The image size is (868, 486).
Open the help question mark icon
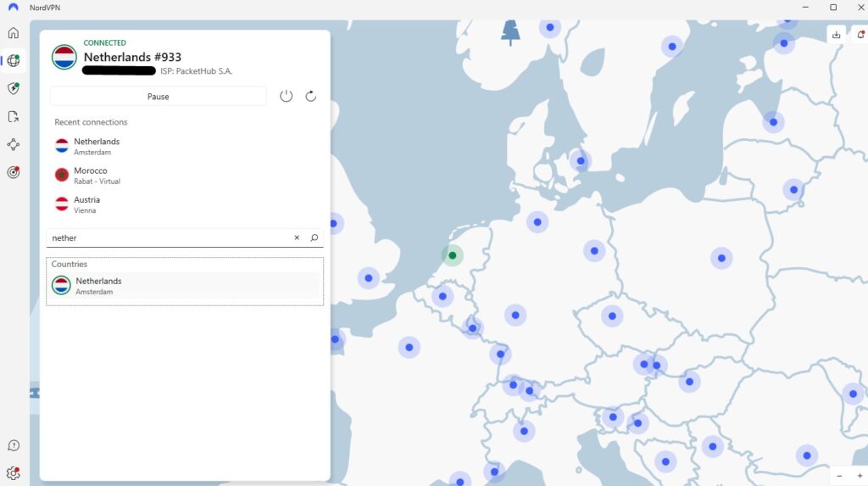pyautogui.click(x=14, y=445)
